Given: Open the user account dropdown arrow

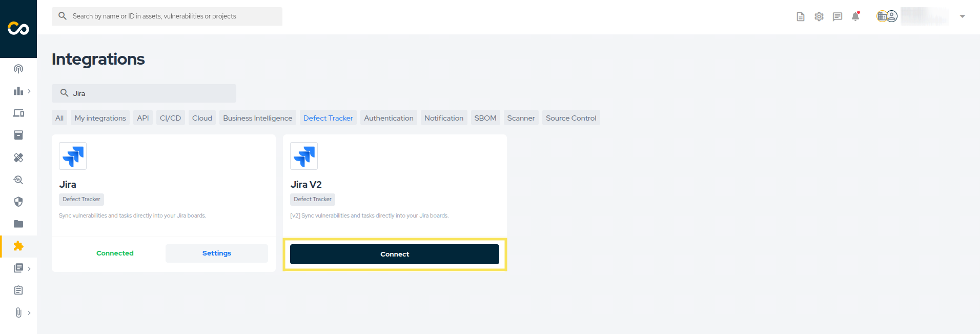Looking at the screenshot, I should pos(962,16).
